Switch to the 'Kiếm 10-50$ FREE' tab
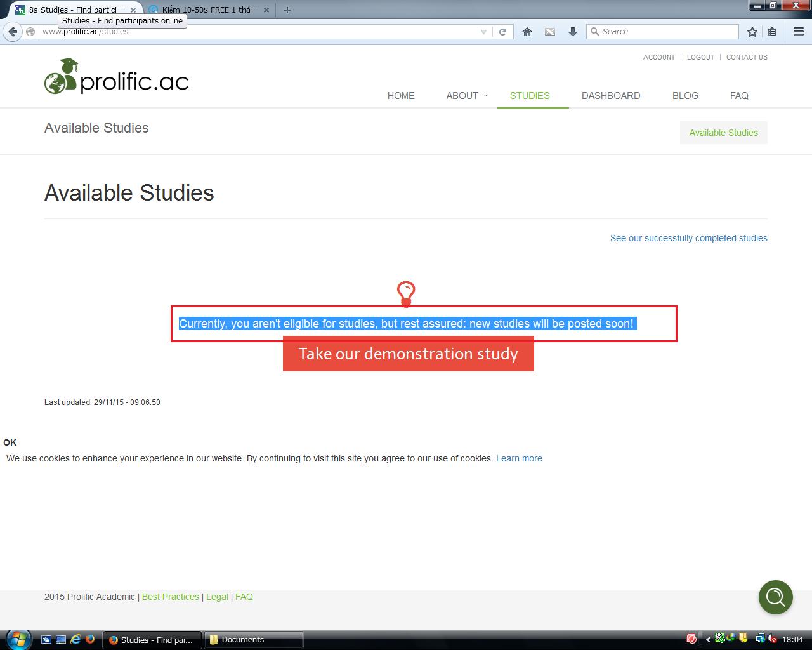Screen dimensions: 812x650 coord(209,10)
